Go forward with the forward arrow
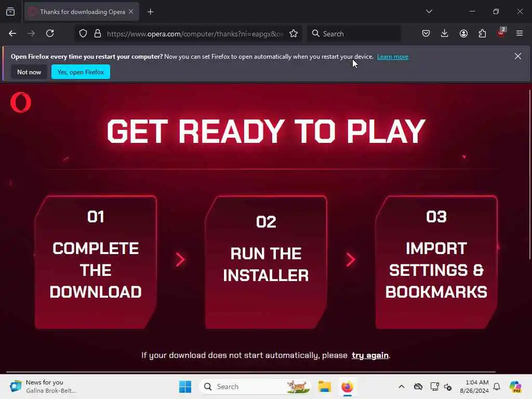This screenshot has height=399, width=532. pos(31,33)
